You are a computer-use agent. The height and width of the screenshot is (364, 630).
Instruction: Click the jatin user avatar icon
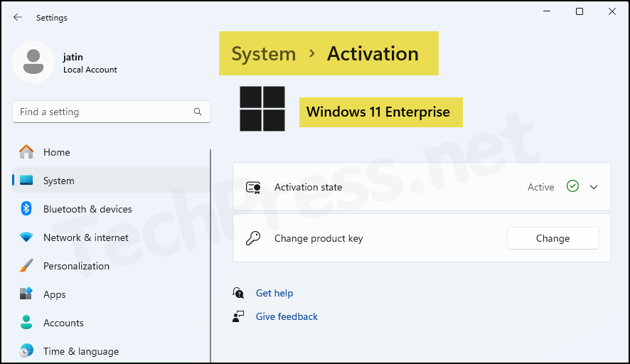coord(33,62)
